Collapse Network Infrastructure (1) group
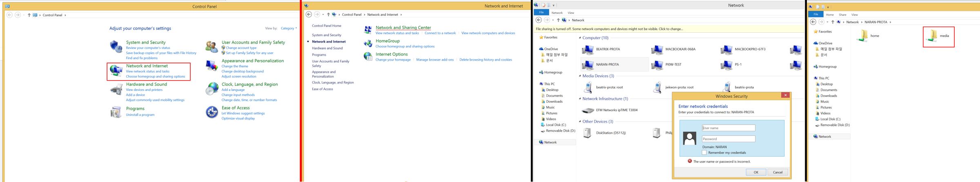The height and width of the screenshot is (182, 980). pos(580,99)
